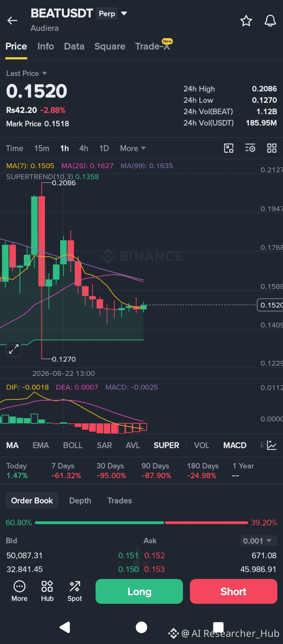Toggle the MA indicator

pos(13,445)
